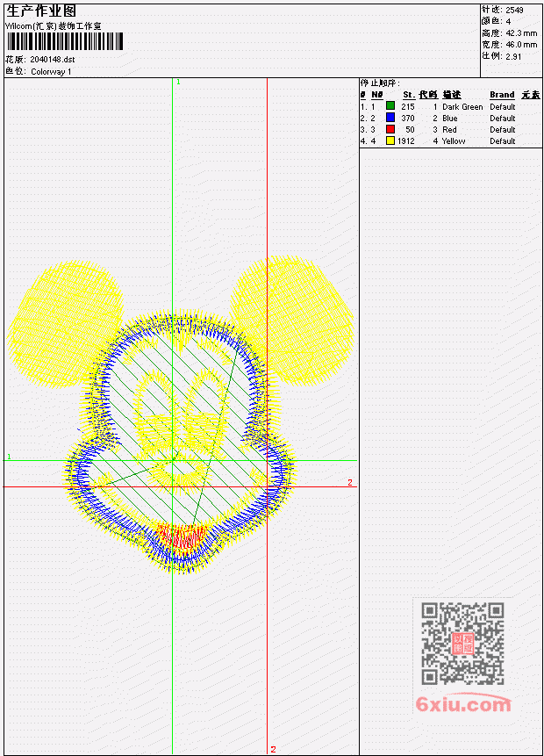Screen dimensions: 544x756
Task: Click the Red thread color swatch
Action: [390, 129]
